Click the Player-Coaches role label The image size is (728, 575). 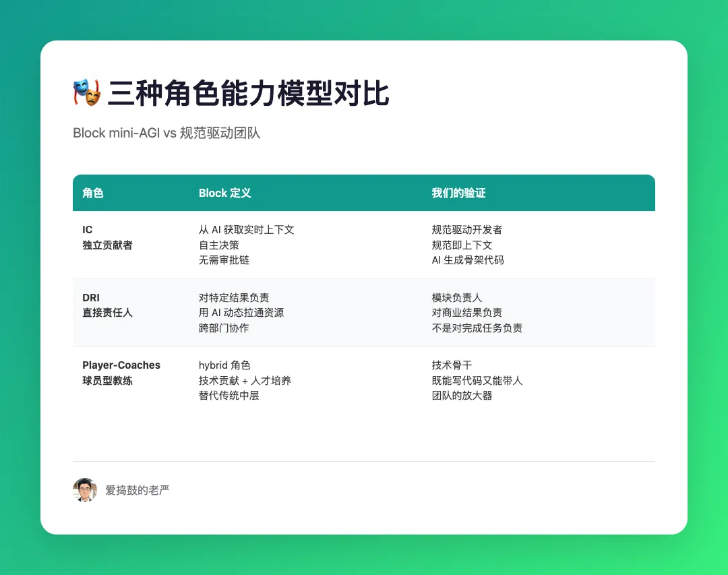pyautogui.click(x=121, y=365)
